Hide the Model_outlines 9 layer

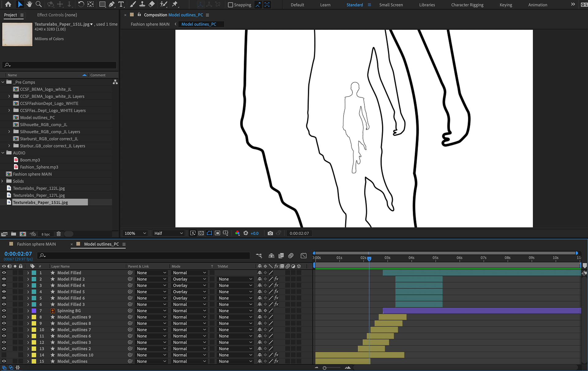[x=4, y=317]
